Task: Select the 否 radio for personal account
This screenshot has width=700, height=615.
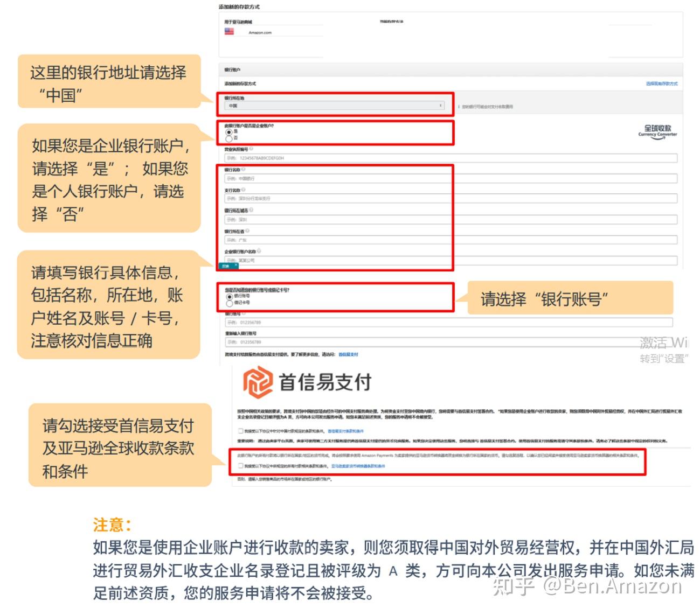Action: [230, 138]
